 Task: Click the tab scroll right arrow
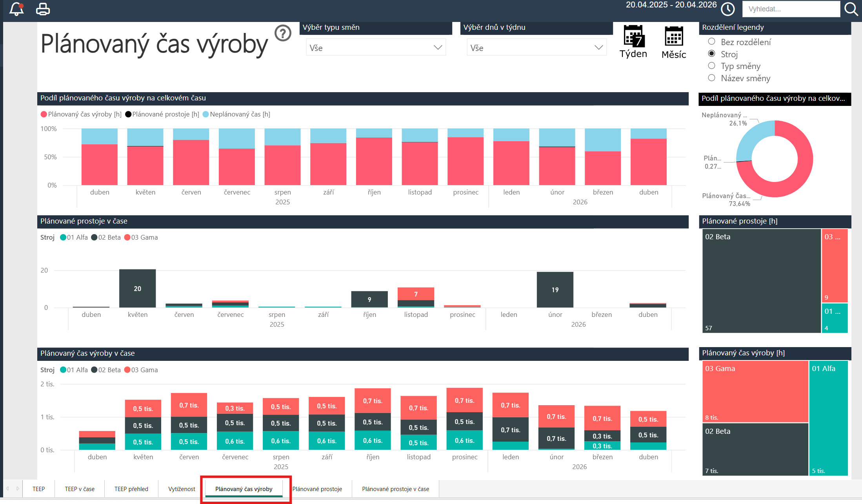tap(18, 489)
